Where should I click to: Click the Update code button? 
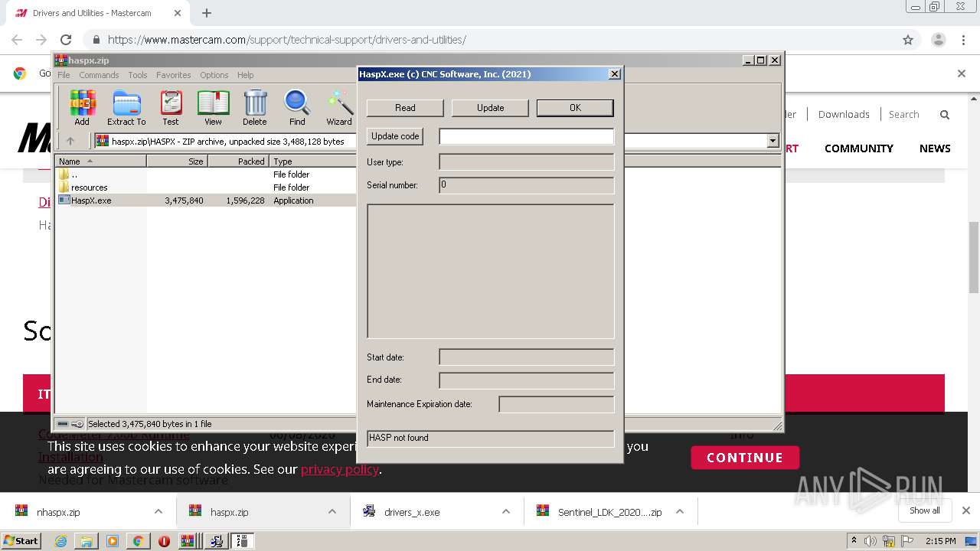395,136
